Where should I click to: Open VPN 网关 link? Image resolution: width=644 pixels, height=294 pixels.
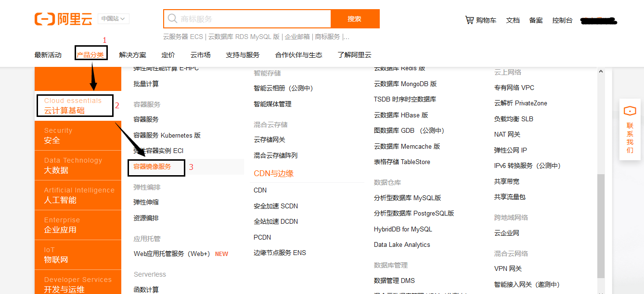coord(508,268)
